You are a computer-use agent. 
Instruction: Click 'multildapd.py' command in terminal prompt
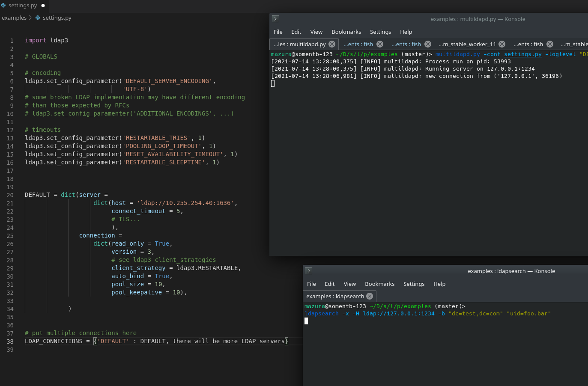[x=458, y=54]
